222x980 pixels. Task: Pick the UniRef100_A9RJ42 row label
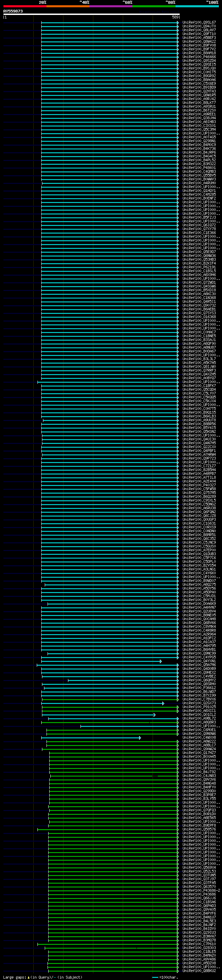tap(199, 99)
